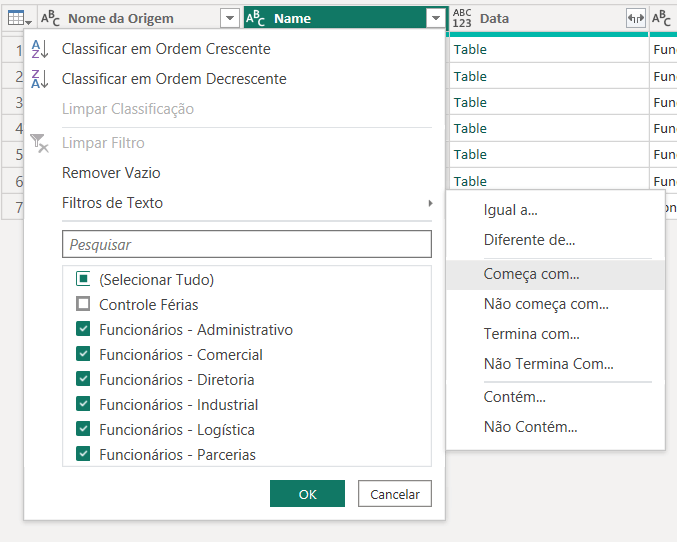Click the Pesquisar search field
This screenshot has width=677, height=542.
pos(247,244)
